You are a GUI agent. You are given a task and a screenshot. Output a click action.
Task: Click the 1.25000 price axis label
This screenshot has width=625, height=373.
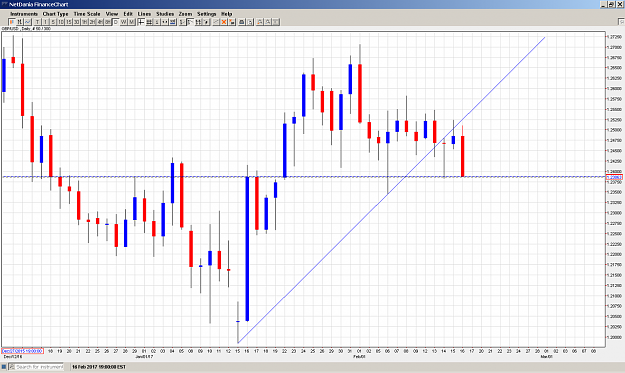[x=614, y=130]
